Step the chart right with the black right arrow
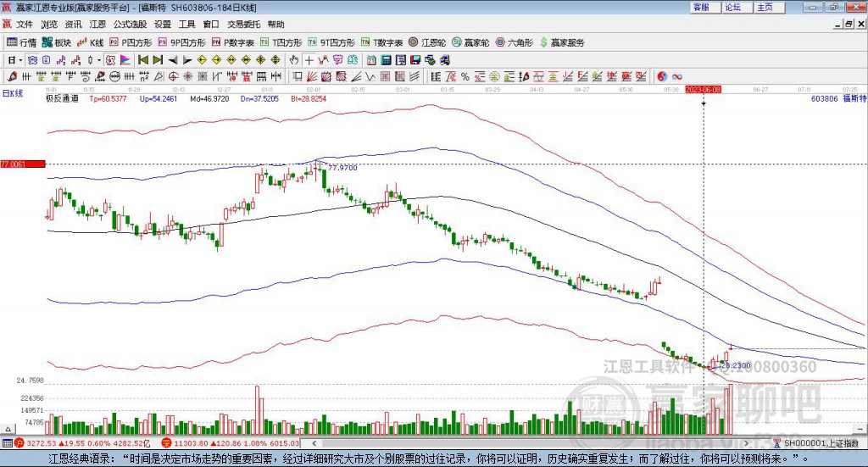868x467 pixels. click(187, 60)
